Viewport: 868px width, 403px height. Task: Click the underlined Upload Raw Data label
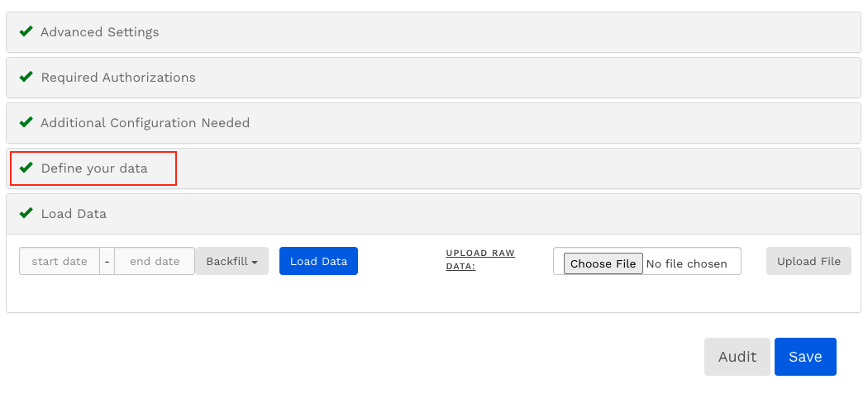[480, 259]
